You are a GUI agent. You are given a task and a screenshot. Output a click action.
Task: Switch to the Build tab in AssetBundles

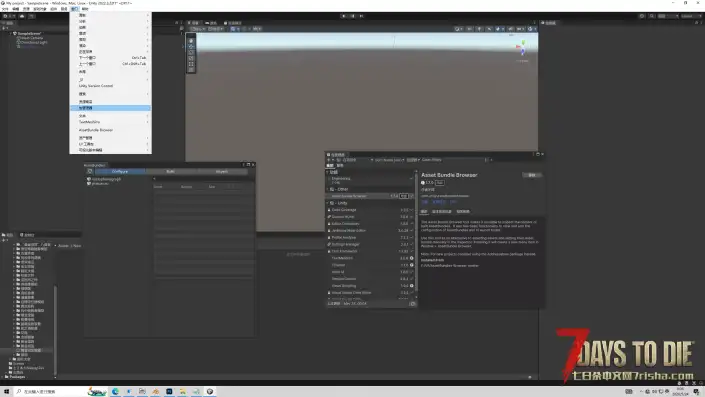171,171
